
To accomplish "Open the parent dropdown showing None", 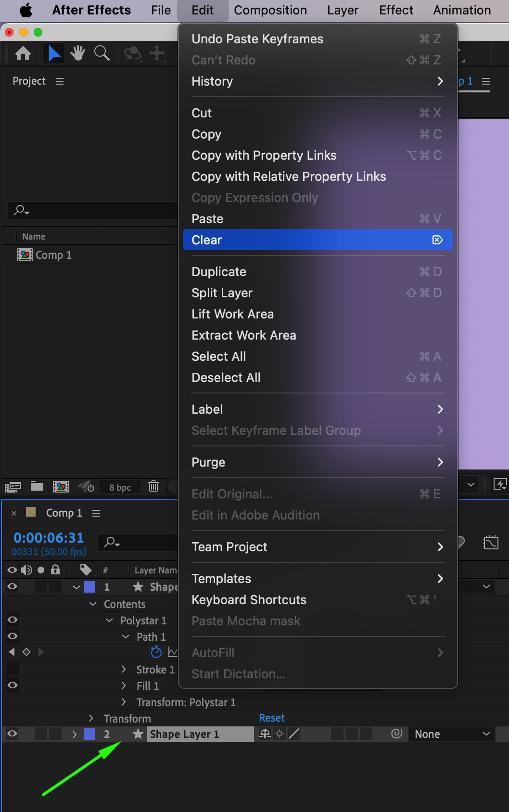I will 452,734.
